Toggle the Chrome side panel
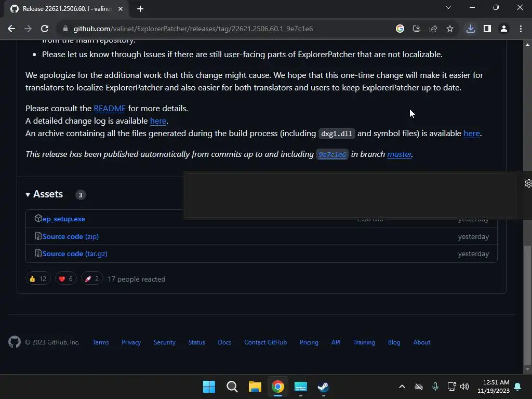The image size is (532, 399). pos(487,29)
